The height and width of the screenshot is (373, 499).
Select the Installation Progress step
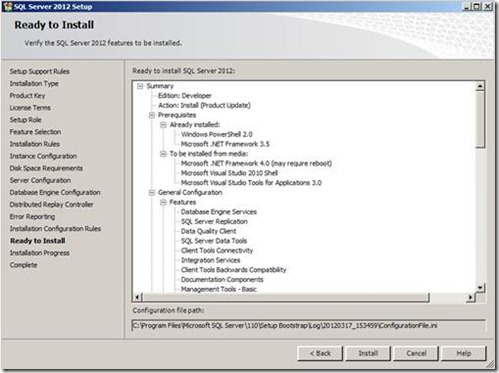coord(40,253)
